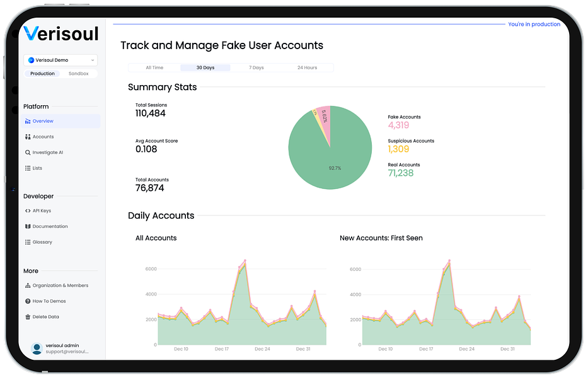Select the 7 Days range tab
Image resolution: width=588 pixels, height=378 pixels.
pyautogui.click(x=257, y=68)
